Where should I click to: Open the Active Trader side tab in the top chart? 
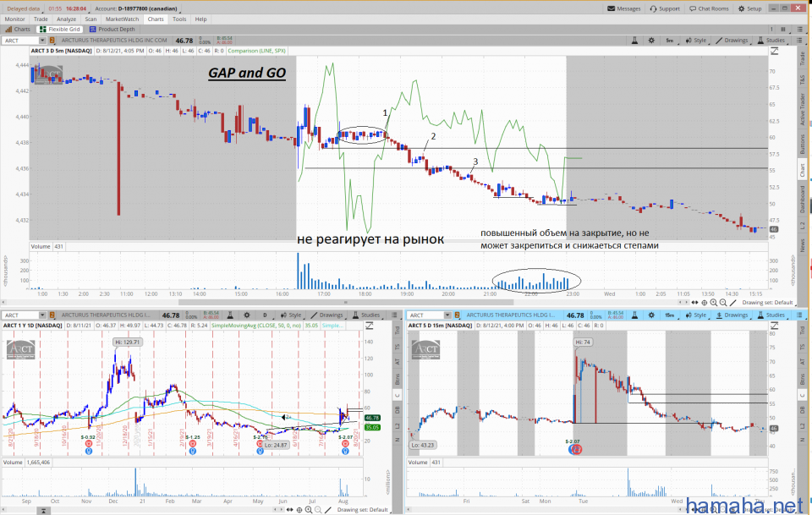coord(802,110)
